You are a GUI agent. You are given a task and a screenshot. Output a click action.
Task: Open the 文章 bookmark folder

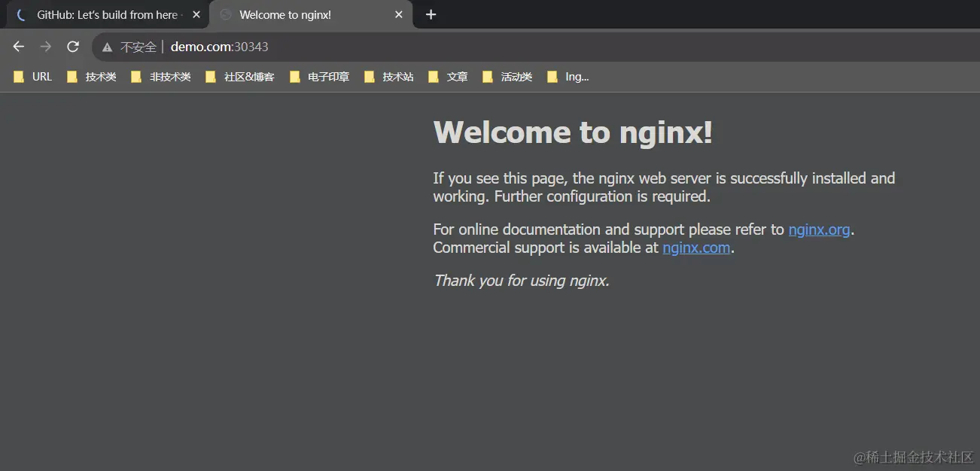pos(448,77)
